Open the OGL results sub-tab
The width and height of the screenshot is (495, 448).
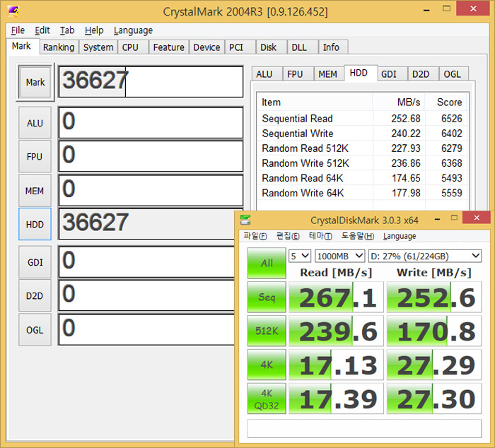point(453,74)
